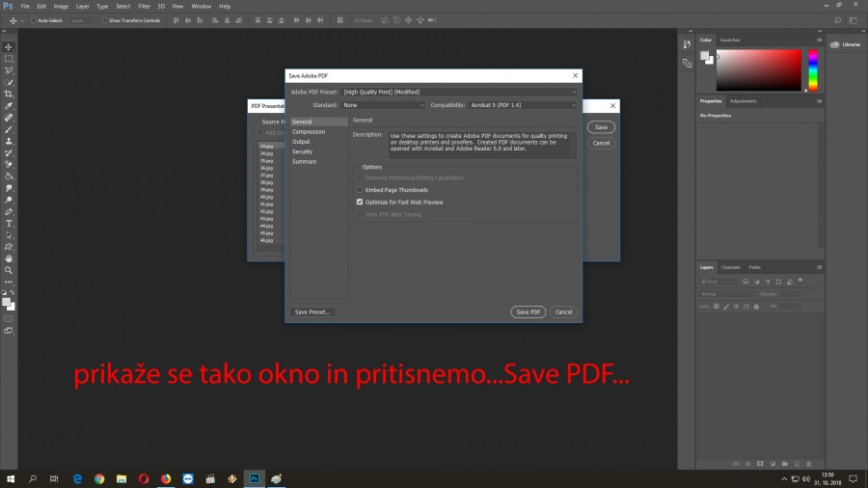The image size is (868, 488).
Task: Activate the Zoom tool magnifier
Action: [9, 270]
